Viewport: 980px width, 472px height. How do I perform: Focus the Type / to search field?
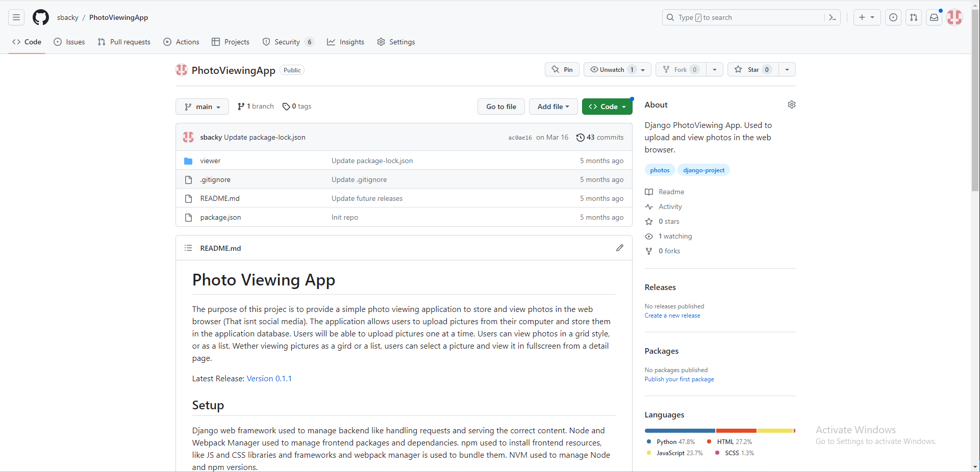coord(751,17)
